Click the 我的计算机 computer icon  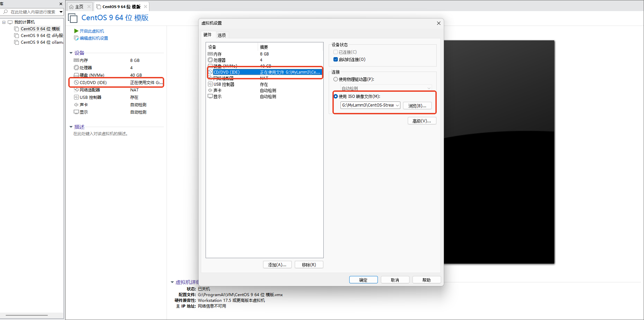pyautogui.click(x=10, y=22)
